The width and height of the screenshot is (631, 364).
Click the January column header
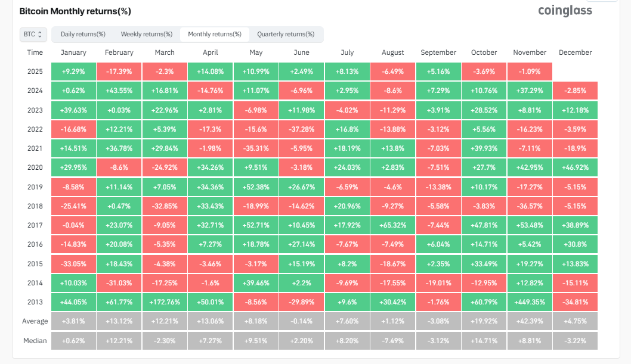(x=73, y=52)
